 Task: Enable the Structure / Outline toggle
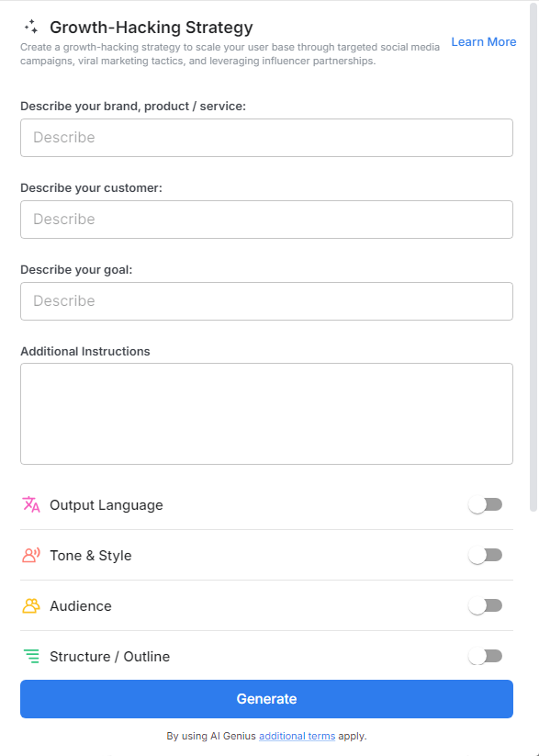pyautogui.click(x=486, y=656)
